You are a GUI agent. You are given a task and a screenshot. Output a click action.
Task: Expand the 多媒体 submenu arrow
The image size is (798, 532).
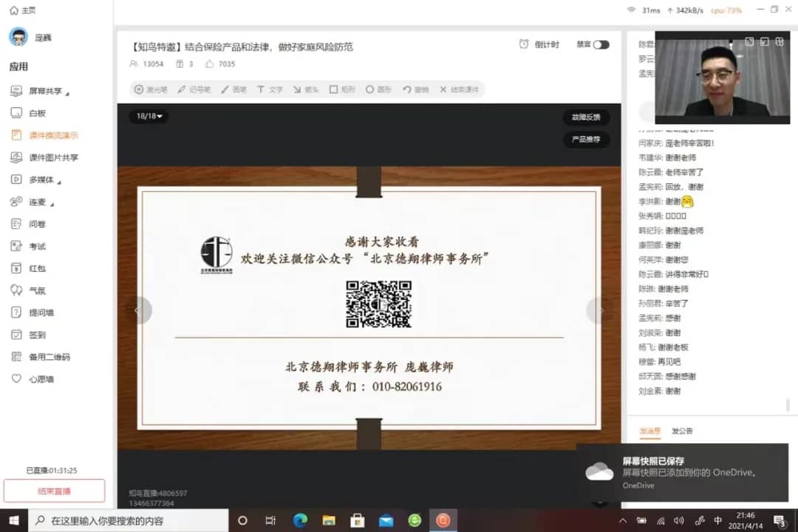coord(59,183)
